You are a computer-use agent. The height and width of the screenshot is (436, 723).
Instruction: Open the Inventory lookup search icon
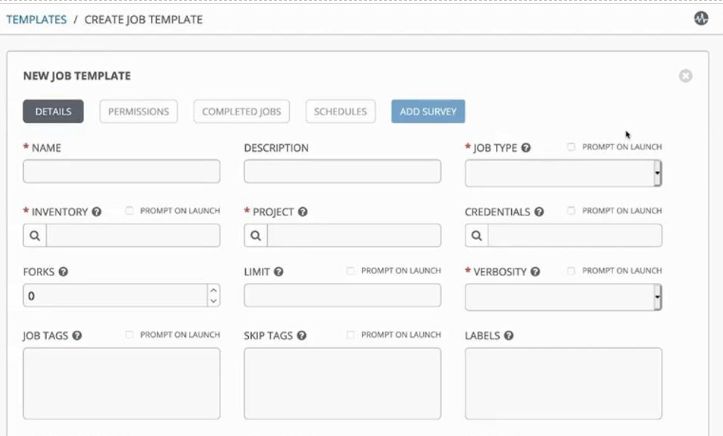(x=34, y=236)
